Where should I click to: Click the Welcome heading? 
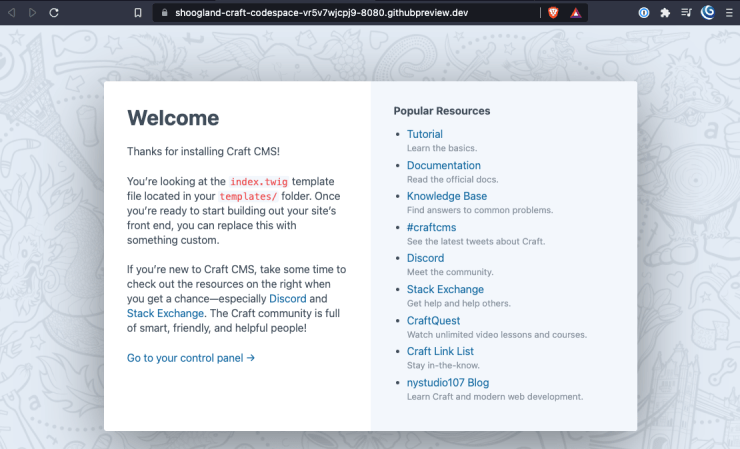pos(173,118)
